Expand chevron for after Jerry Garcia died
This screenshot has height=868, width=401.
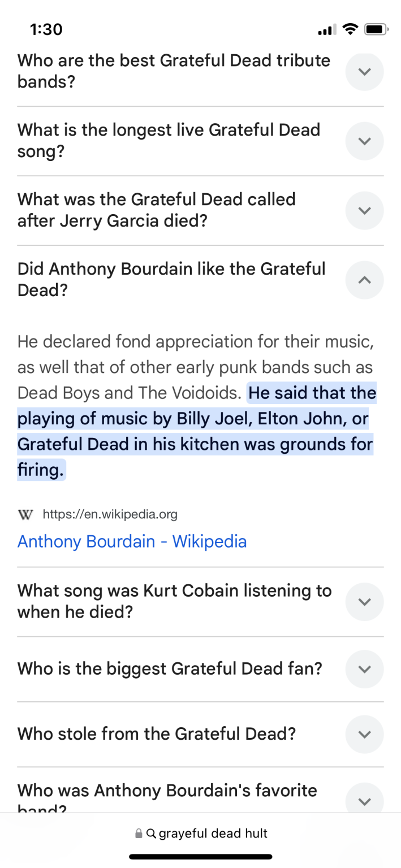tap(364, 210)
